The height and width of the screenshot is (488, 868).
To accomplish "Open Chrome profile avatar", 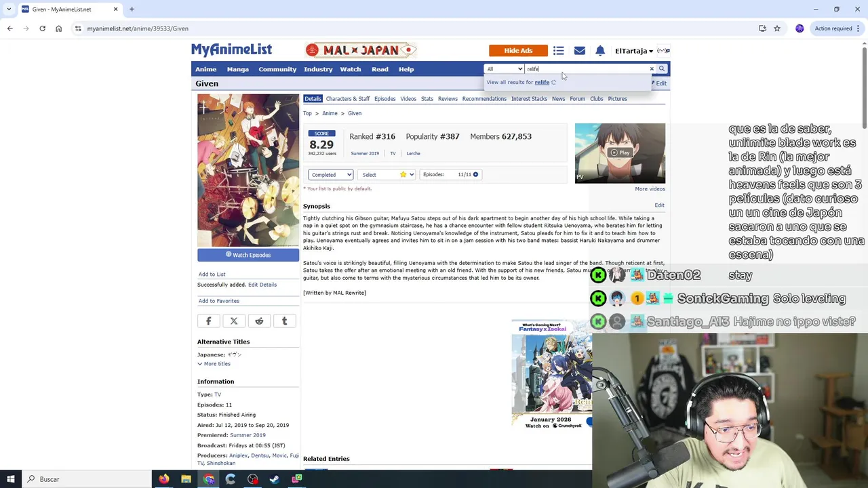I will coord(800,28).
